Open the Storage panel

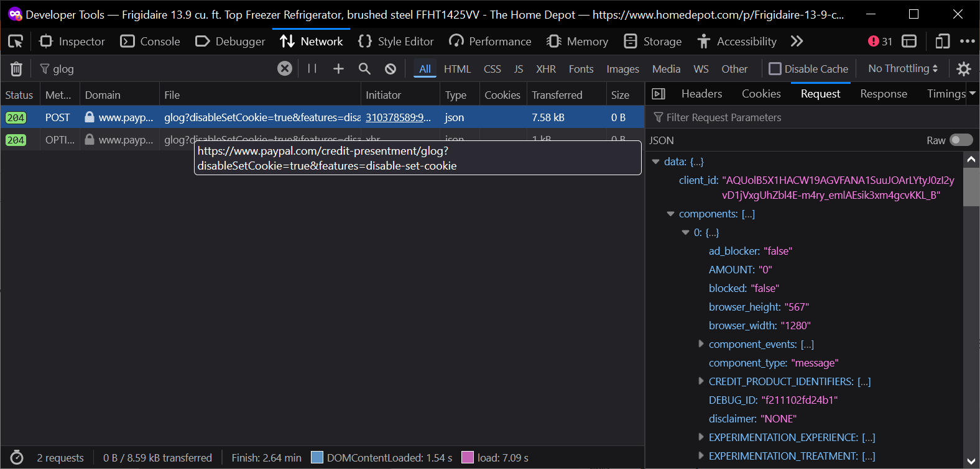[652, 42]
